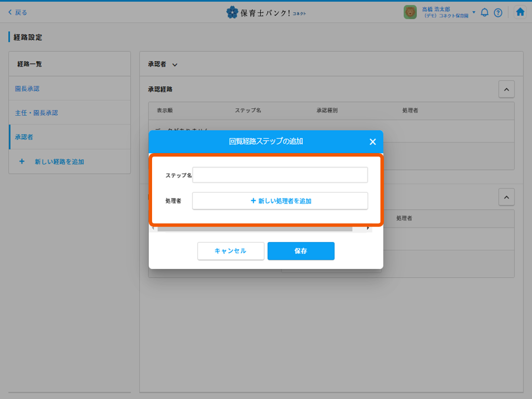This screenshot has width=532, height=399.
Task: Click the bear user avatar
Action: [410, 12]
